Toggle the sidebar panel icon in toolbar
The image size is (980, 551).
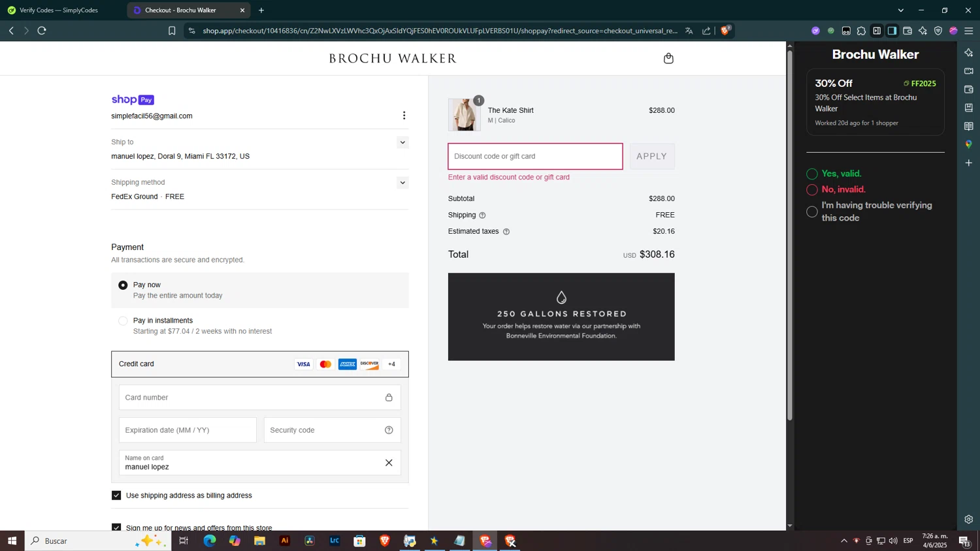(x=892, y=31)
